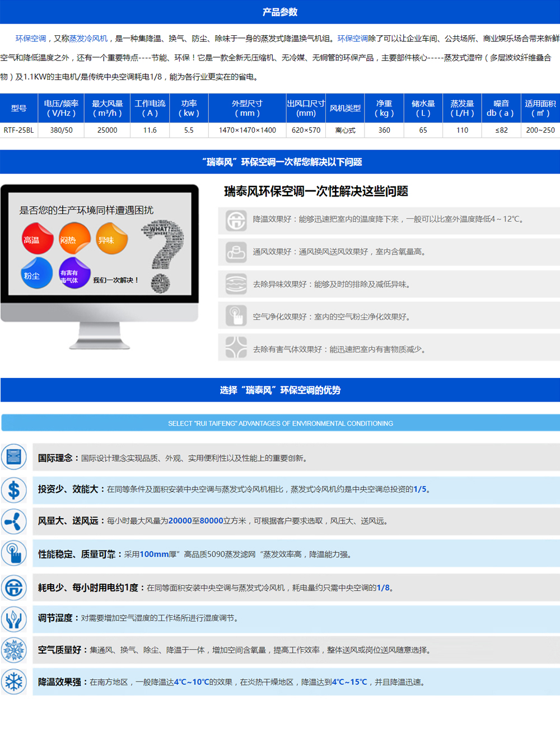
Task: Click the gray icon next to 去除异味效果好
Action: click(x=236, y=284)
